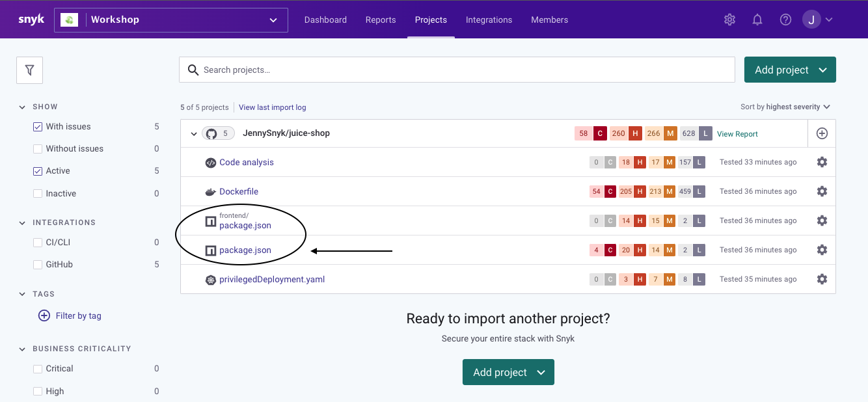Image resolution: width=868 pixels, height=402 pixels.
Task: Click the Snyk logo
Action: tap(31, 20)
